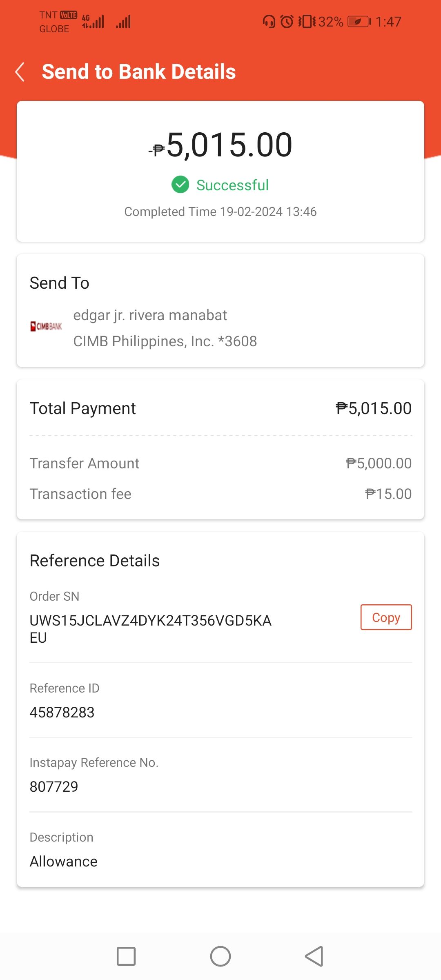This screenshot has height=980, width=441.
Task: Tap the Total Payment amount ₱5,015.00
Action: pos(373,408)
